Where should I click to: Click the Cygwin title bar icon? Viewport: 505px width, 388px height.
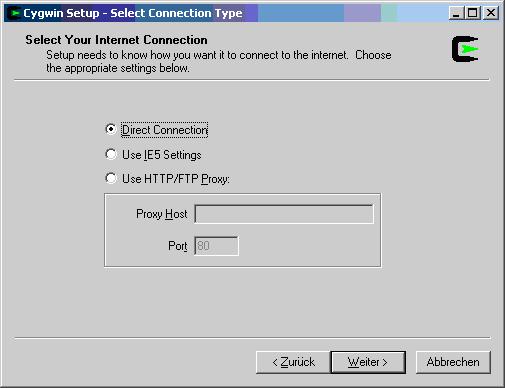14,13
